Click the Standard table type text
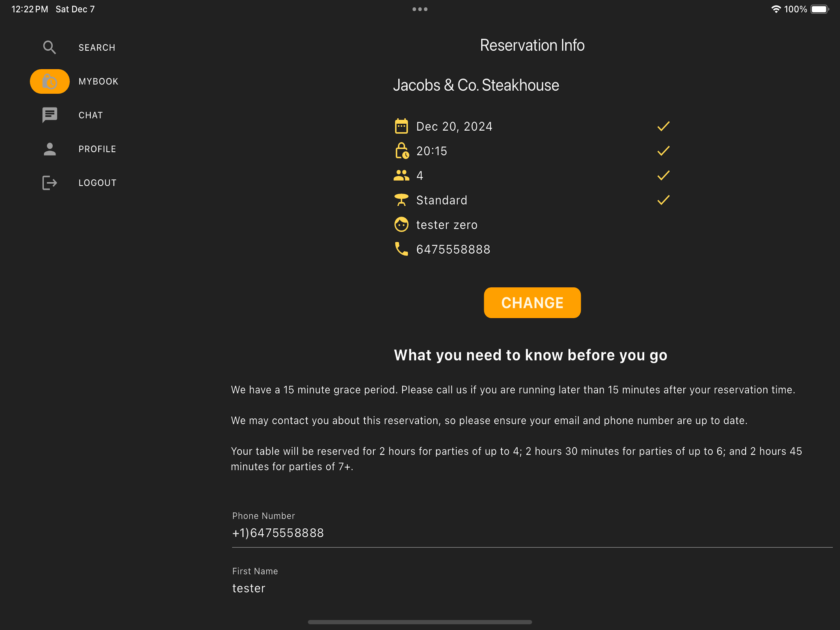Viewport: 840px width, 630px height. point(442,200)
